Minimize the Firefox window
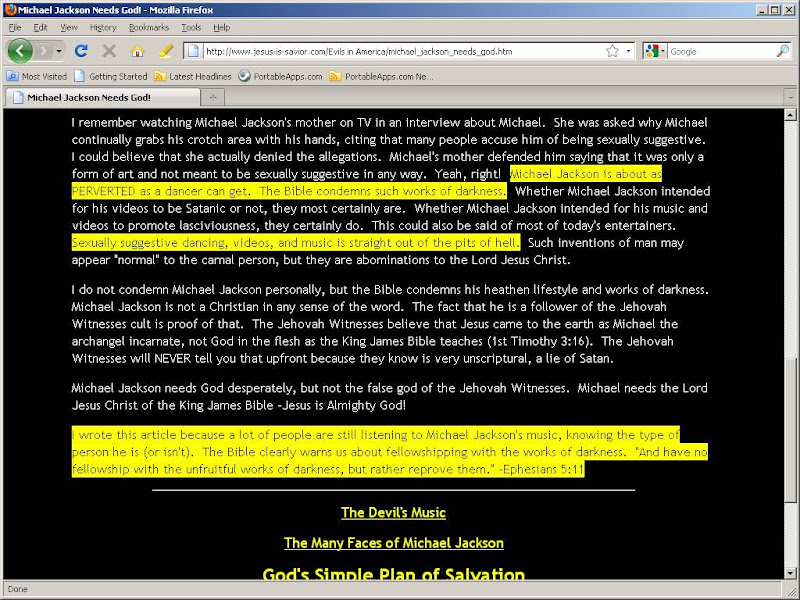The width and height of the screenshot is (800, 600). (x=762, y=10)
